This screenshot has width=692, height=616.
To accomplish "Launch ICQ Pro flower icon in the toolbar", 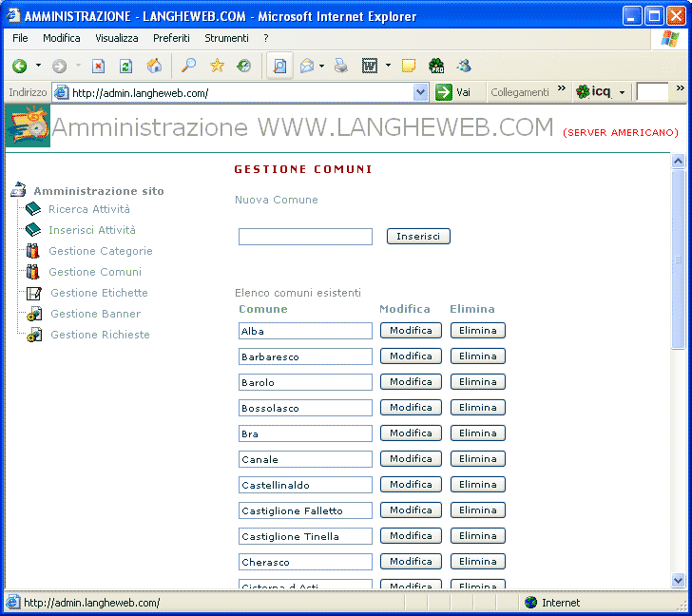I will tap(436, 66).
